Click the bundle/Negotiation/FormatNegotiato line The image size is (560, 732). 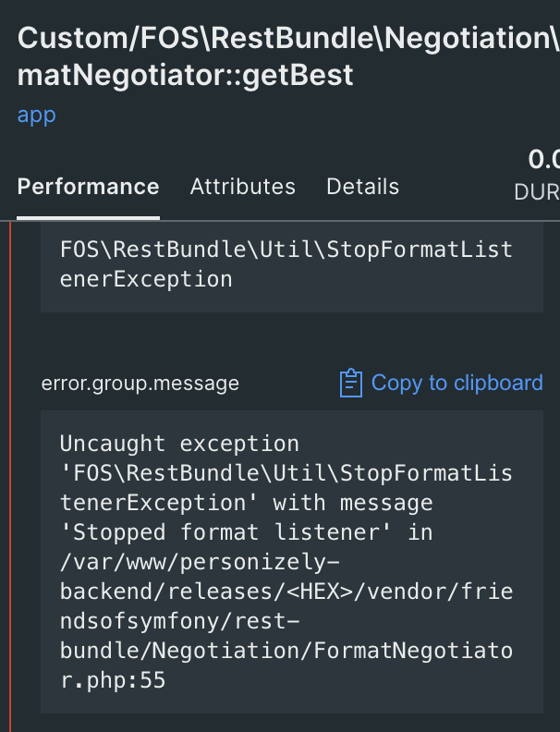point(286,651)
